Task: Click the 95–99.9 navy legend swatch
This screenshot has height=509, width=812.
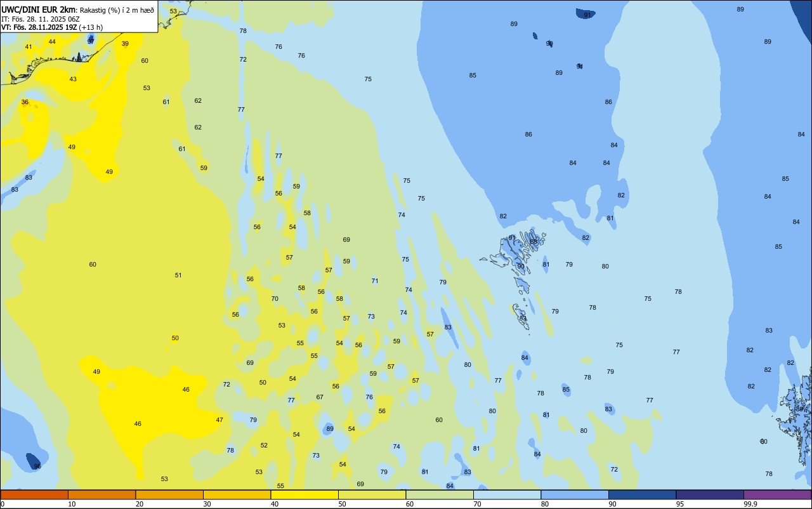Action: pyautogui.click(x=710, y=494)
